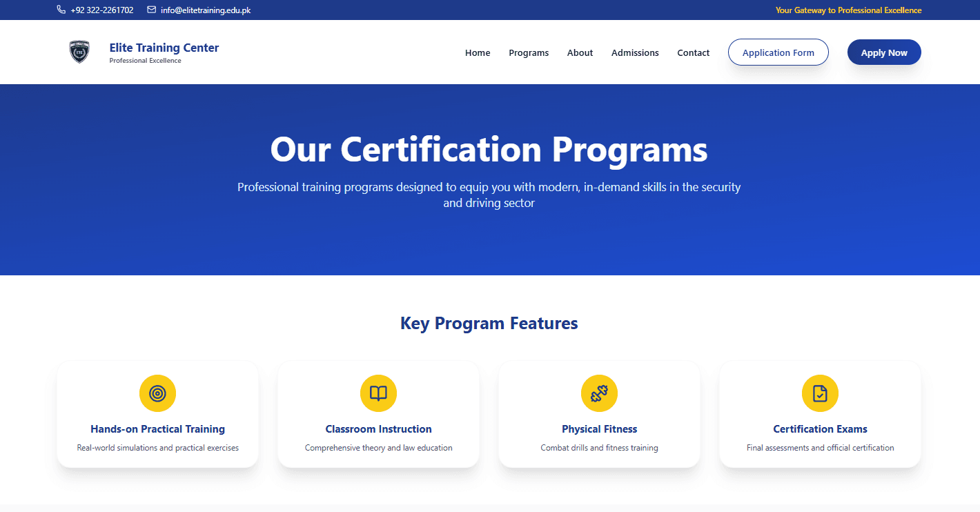Click the Elite Training Center shield logo
The width and height of the screenshot is (980, 512).
(79, 52)
